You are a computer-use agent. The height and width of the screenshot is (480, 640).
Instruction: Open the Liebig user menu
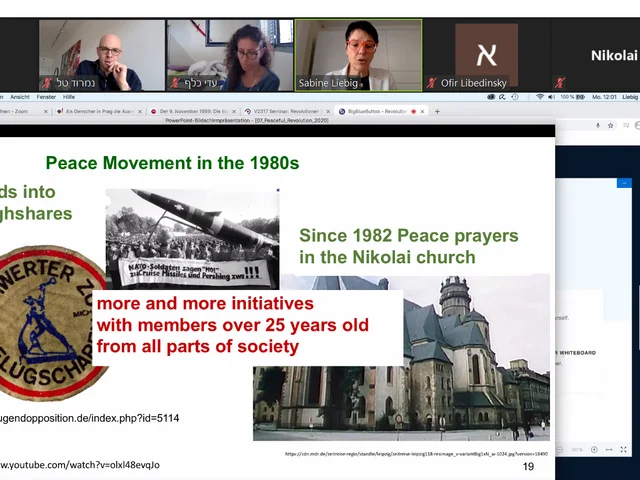(630, 97)
